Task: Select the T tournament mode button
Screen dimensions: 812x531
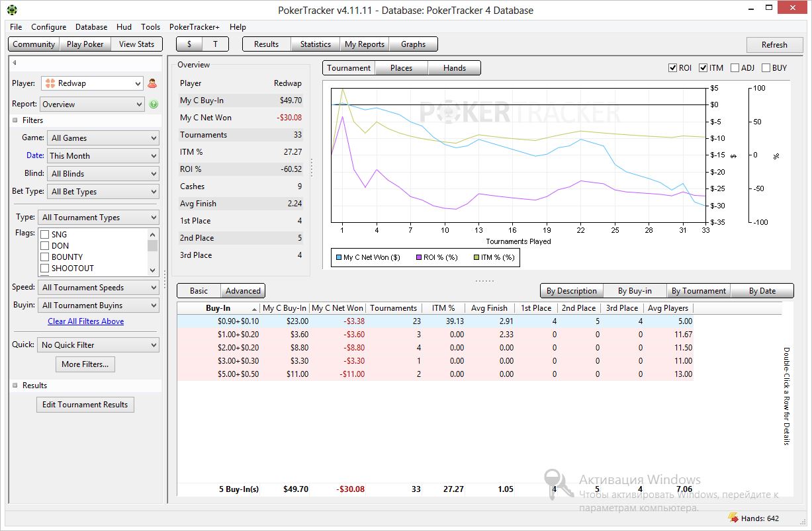Action: click(x=215, y=44)
